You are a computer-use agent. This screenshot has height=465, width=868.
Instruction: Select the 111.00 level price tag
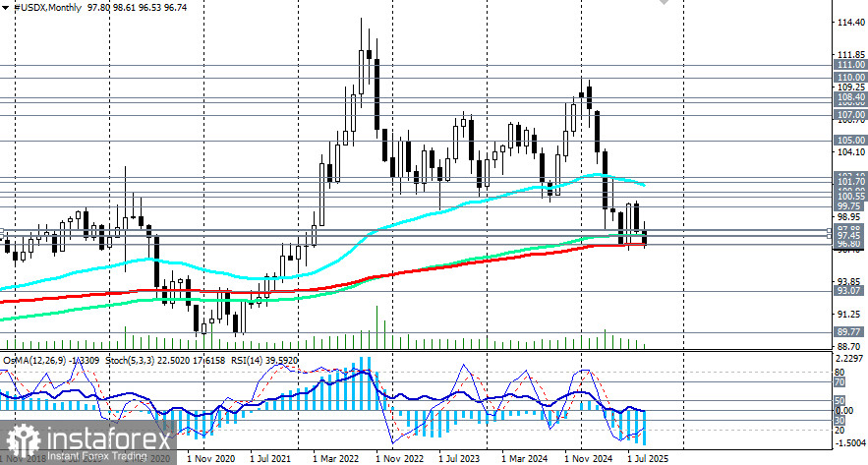[x=851, y=65]
